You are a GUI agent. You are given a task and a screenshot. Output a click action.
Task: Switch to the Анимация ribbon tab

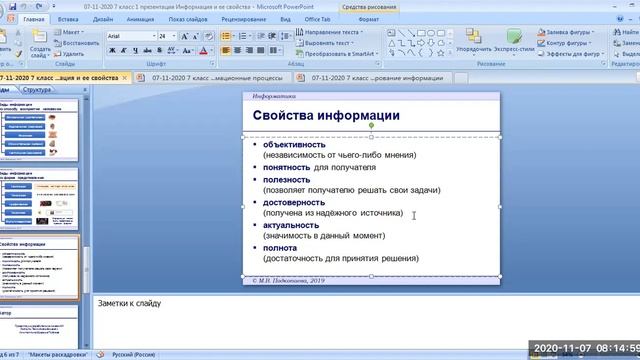coord(140,19)
